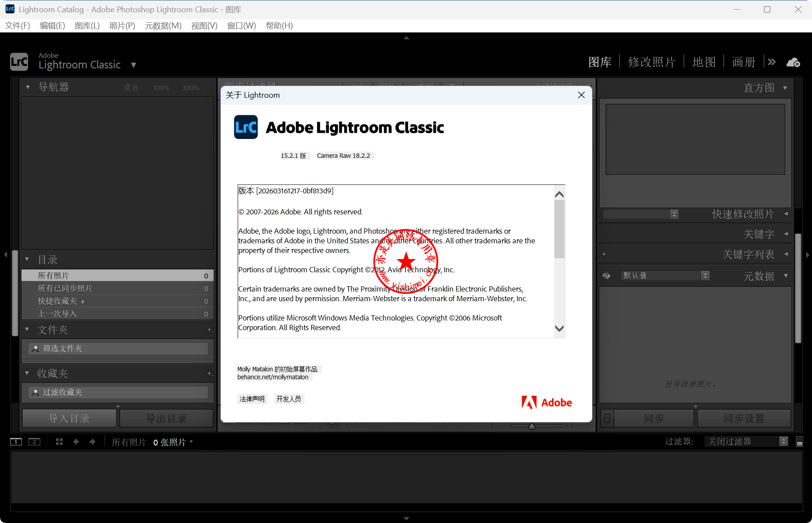Click the LrC identity plate icon
The height and width of the screenshot is (523, 812).
[x=19, y=62]
